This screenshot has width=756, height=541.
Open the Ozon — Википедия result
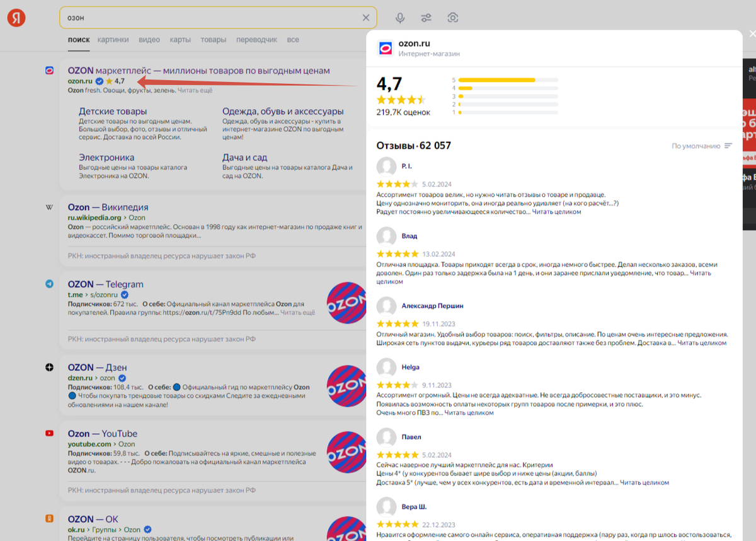point(108,207)
